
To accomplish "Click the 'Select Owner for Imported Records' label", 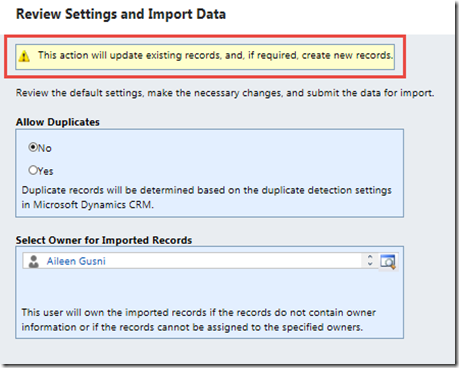I will [x=104, y=240].
